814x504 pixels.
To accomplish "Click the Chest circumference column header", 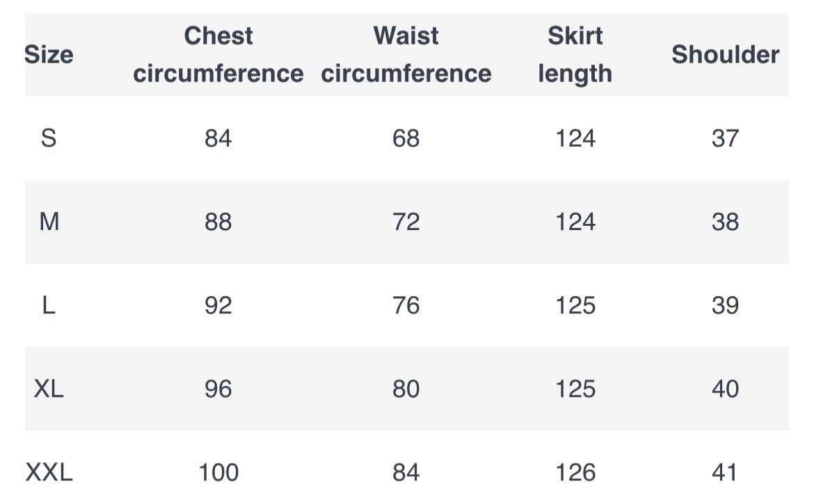I will (218, 55).
